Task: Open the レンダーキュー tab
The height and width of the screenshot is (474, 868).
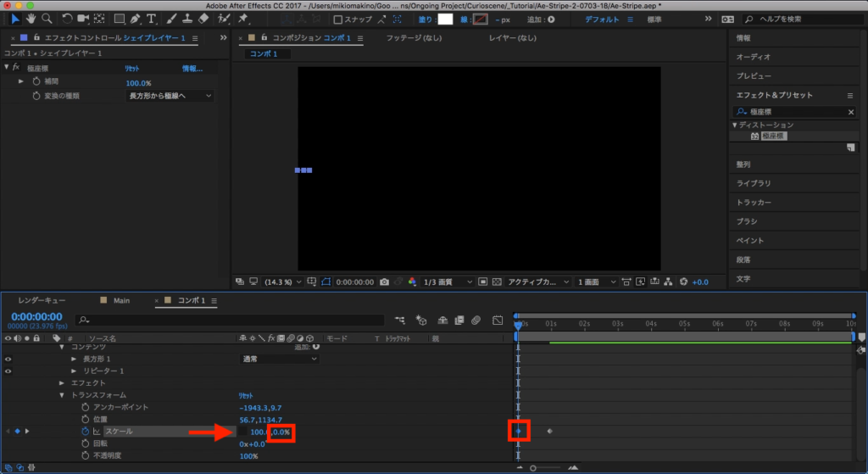Action: coord(41,300)
